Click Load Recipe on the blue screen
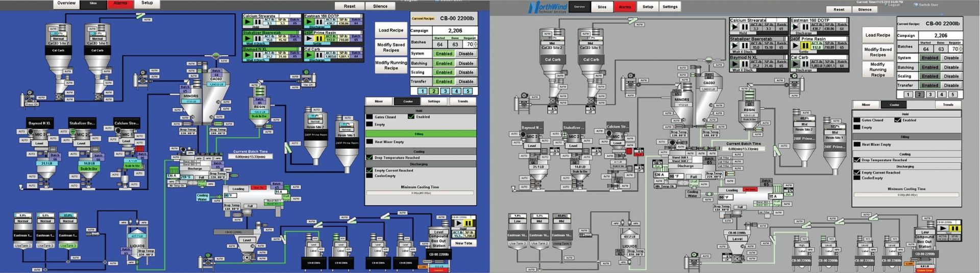Screen dimensions: 980x273 pyautogui.click(x=391, y=30)
